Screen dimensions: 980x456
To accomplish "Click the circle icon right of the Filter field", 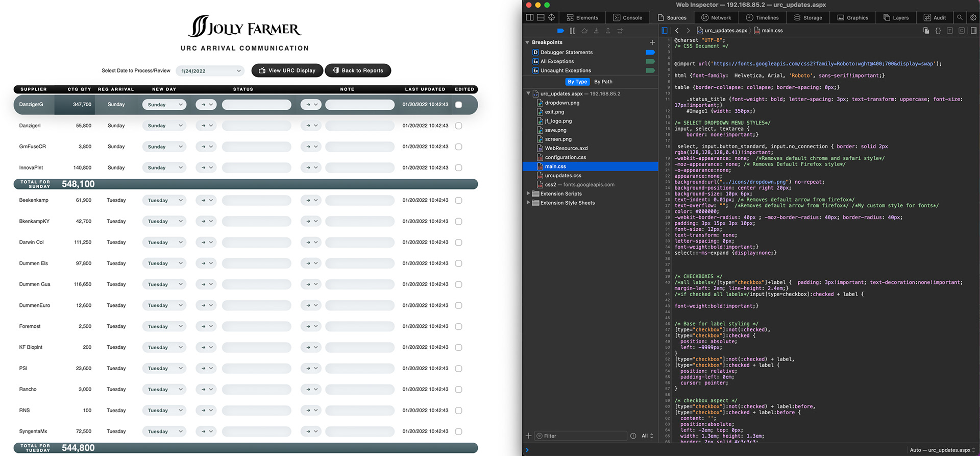I will click(633, 436).
